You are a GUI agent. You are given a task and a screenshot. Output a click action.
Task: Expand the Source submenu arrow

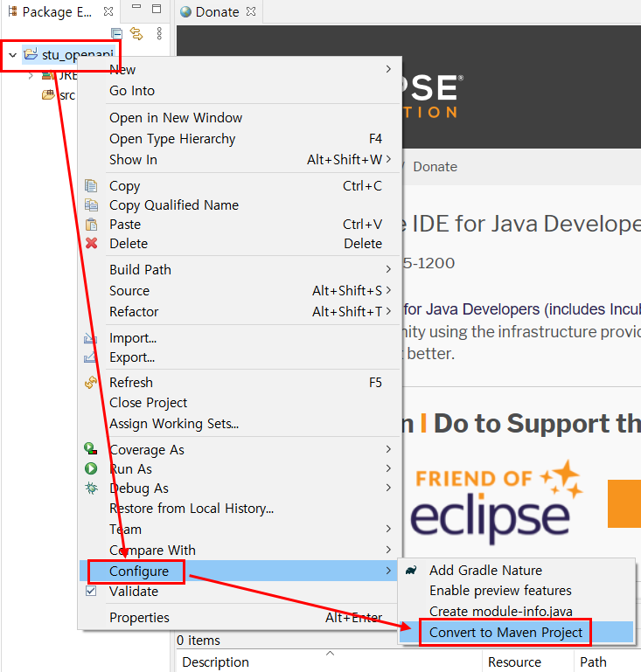[x=388, y=290]
